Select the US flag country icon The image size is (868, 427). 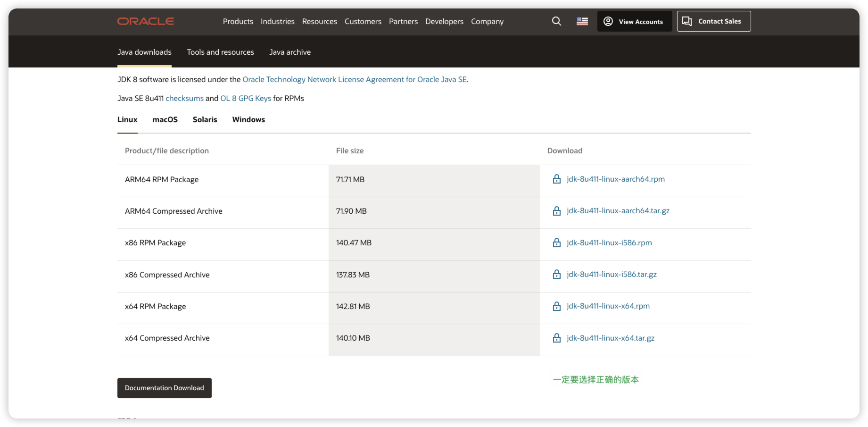[582, 21]
